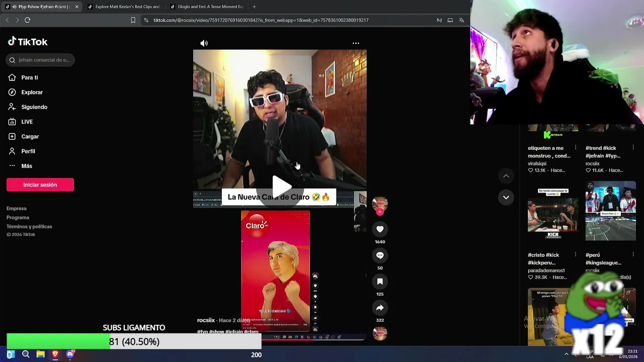644x362 pixels.
Task: Mute the video with speaker icon
Action: (204, 43)
